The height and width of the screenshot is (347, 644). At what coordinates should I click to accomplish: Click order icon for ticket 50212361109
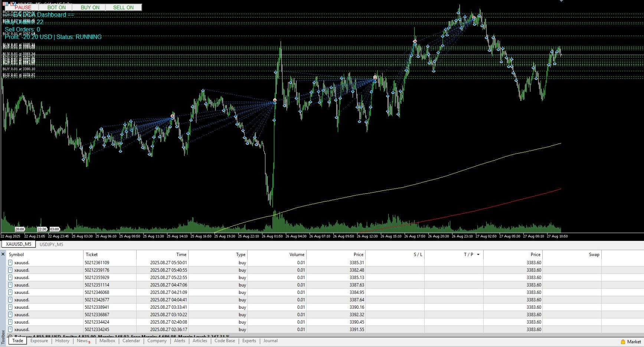coord(10,262)
